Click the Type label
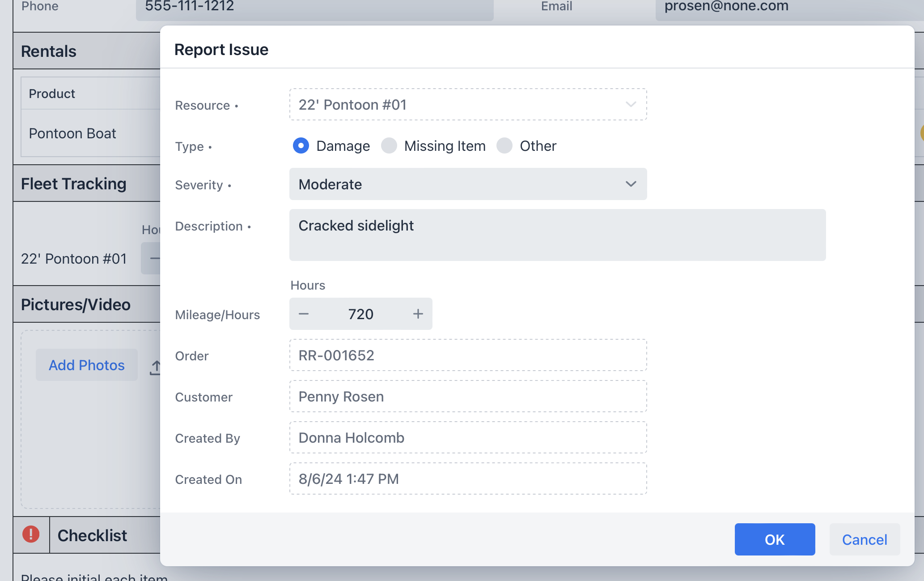This screenshot has height=581, width=924. [189, 146]
